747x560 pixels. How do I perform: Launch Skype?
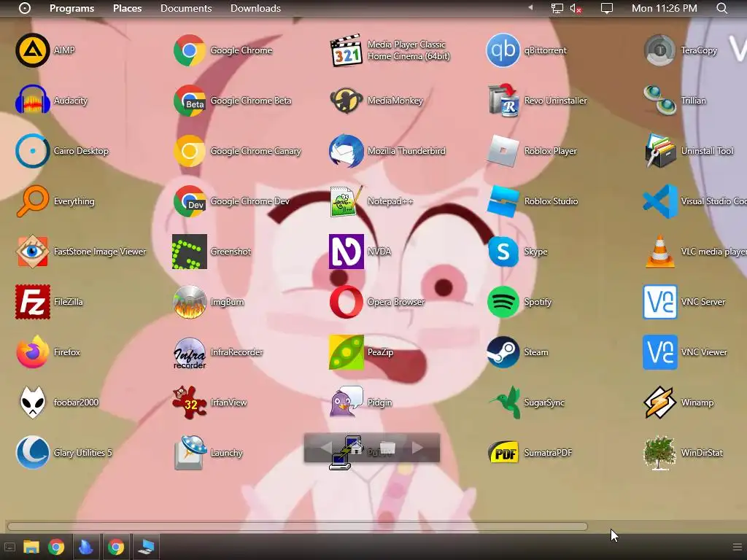[x=503, y=252]
